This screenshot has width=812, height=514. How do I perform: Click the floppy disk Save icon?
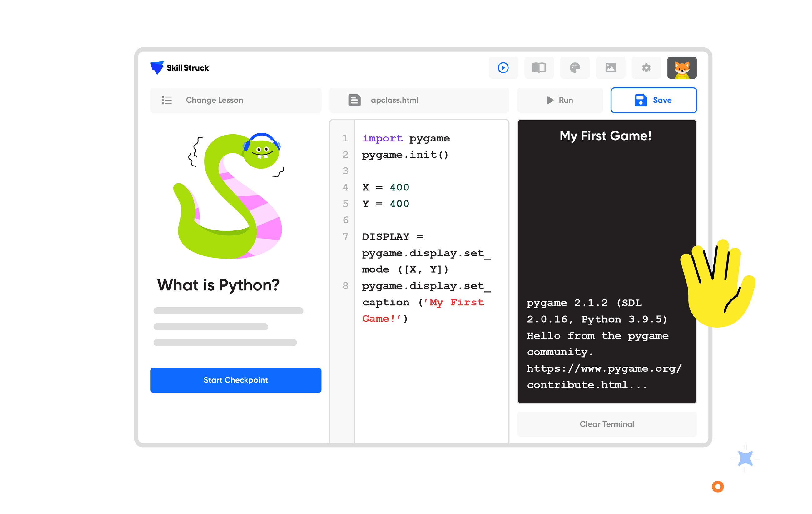tap(640, 100)
